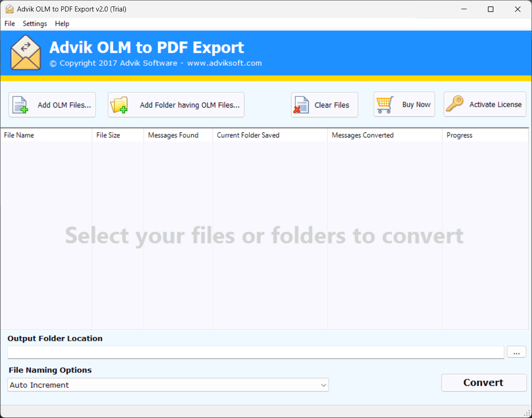Image resolution: width=532 pixels, height=418 pixels.
Task: Click the folder icon on Add Folder button
Action: tap(119, 104)
